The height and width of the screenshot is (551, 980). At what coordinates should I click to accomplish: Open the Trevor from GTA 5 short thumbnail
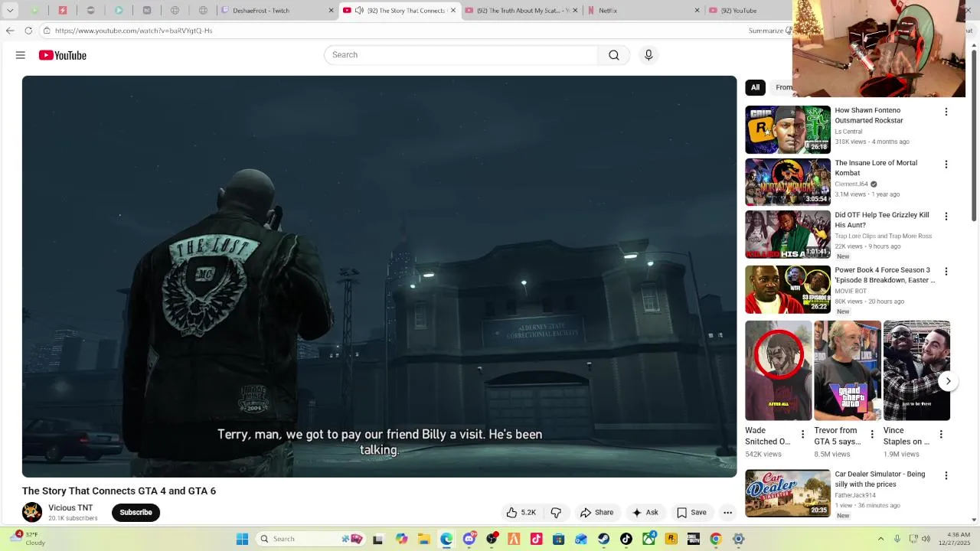point(848,370)
